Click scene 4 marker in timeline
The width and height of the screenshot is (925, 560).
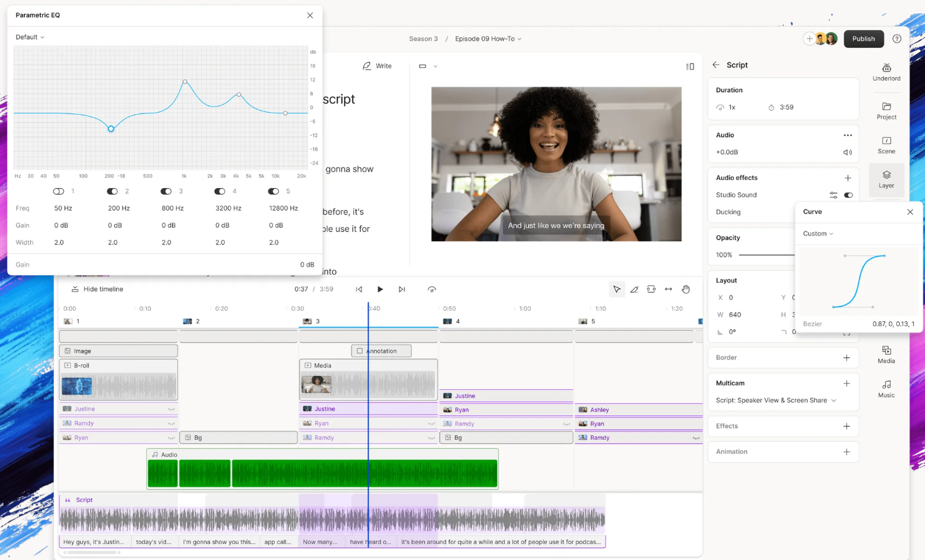(450, 321)
